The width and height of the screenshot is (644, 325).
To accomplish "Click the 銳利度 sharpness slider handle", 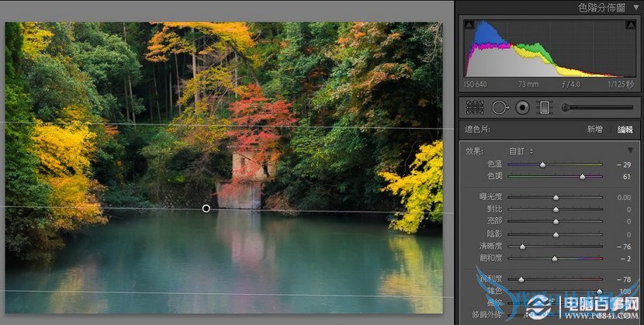I will click(x=521, y=279).
